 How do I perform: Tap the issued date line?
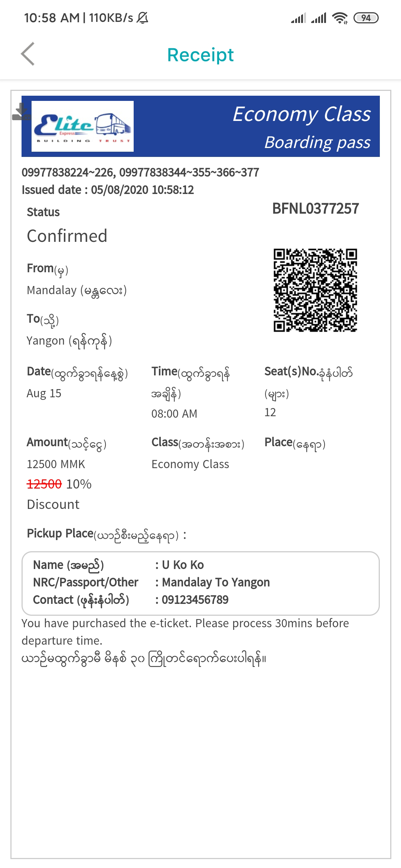coord(108,190)
